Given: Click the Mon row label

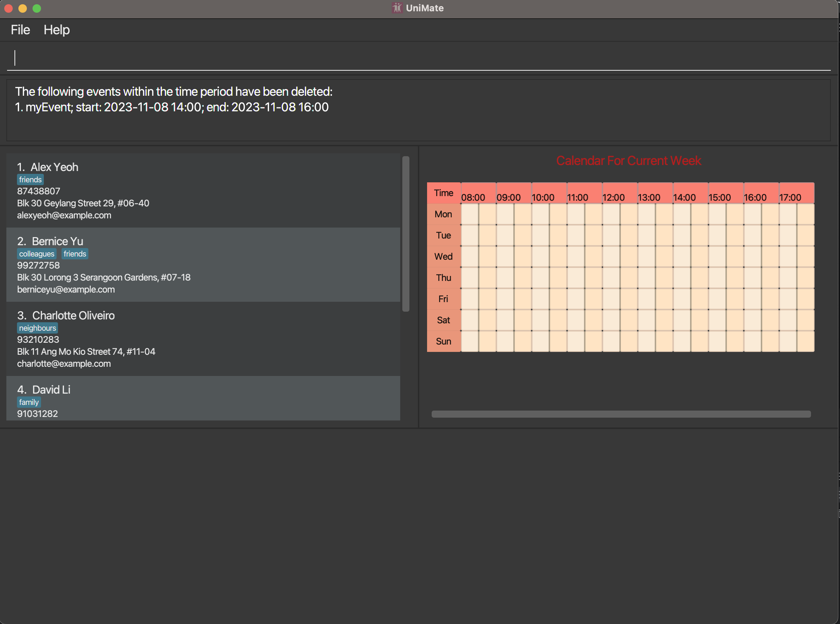Looking at the screenshot, I should pyautogui.click(x=444, y=214).
